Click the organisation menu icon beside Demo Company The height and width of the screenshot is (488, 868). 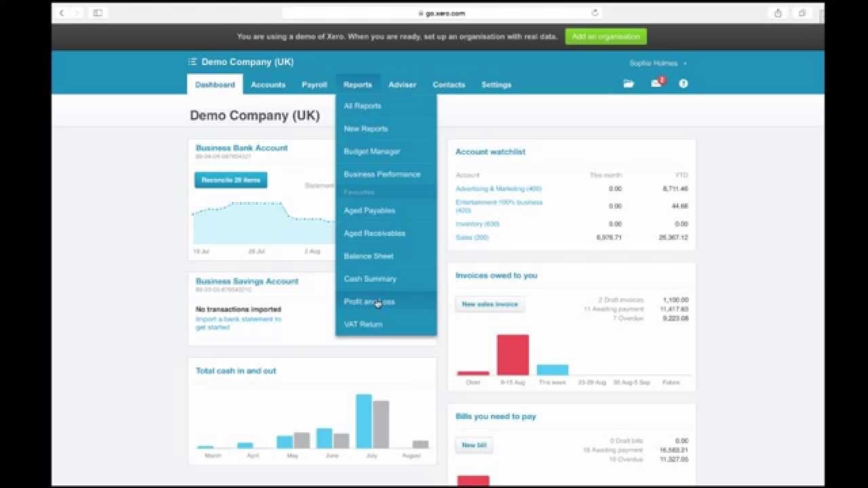click(193, 62)
